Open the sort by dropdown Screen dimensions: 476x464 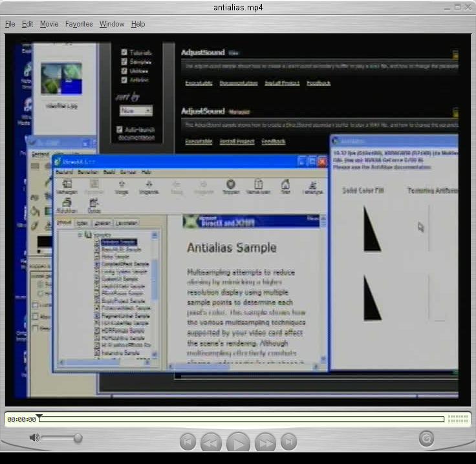tap(136, 111)
